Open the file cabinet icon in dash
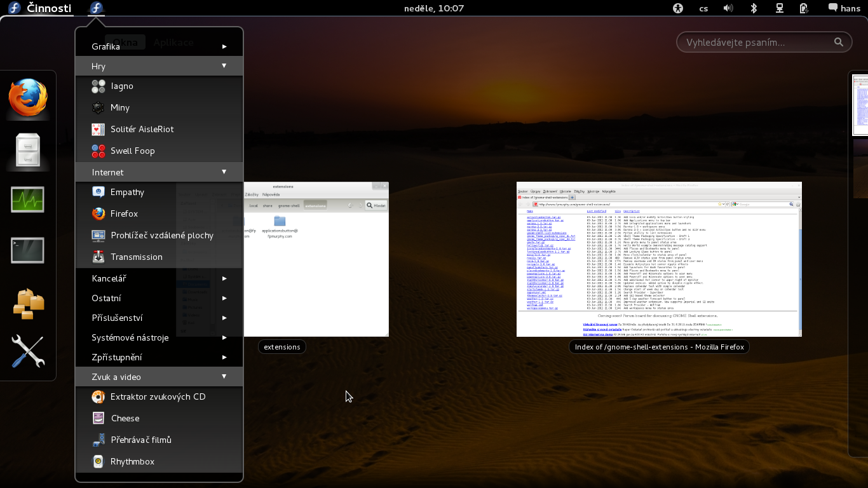868x488 pixels. [x=27, y=150]
